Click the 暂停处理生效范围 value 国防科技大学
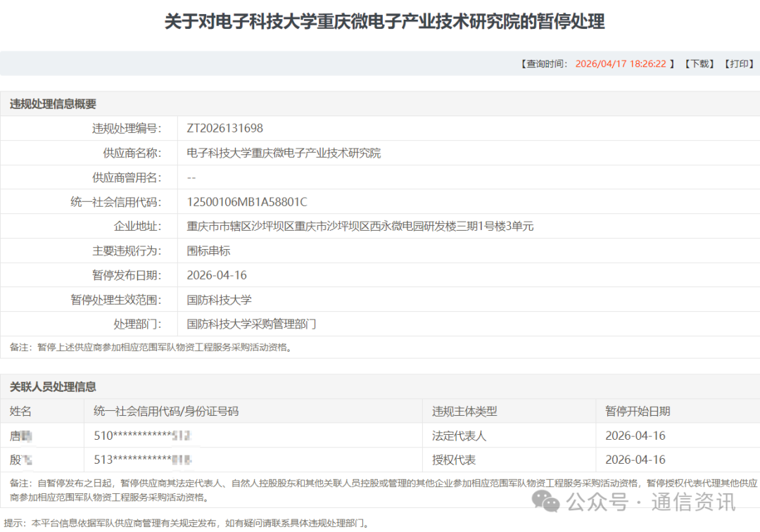 [219, 300]
